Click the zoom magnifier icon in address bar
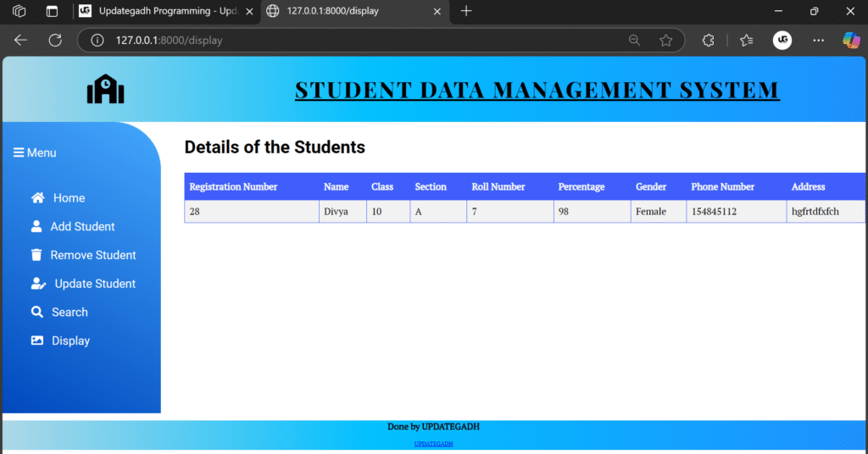 634,41
